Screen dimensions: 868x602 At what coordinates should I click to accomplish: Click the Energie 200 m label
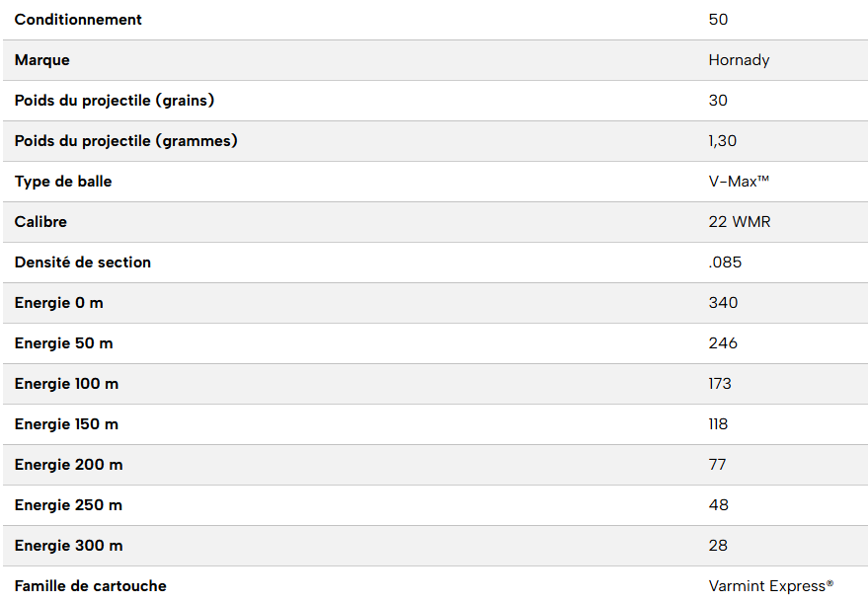click(x=69, y=465)
